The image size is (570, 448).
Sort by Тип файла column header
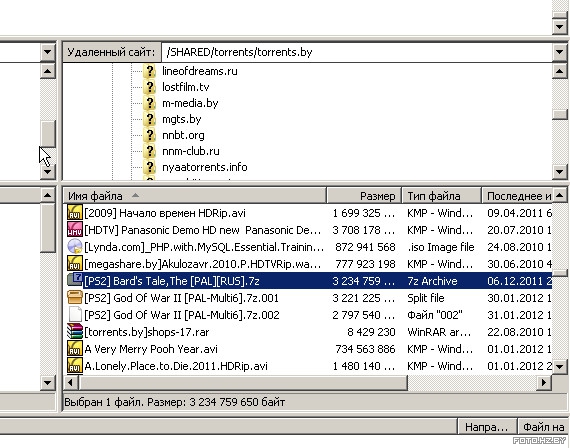[x=441, y=196]
